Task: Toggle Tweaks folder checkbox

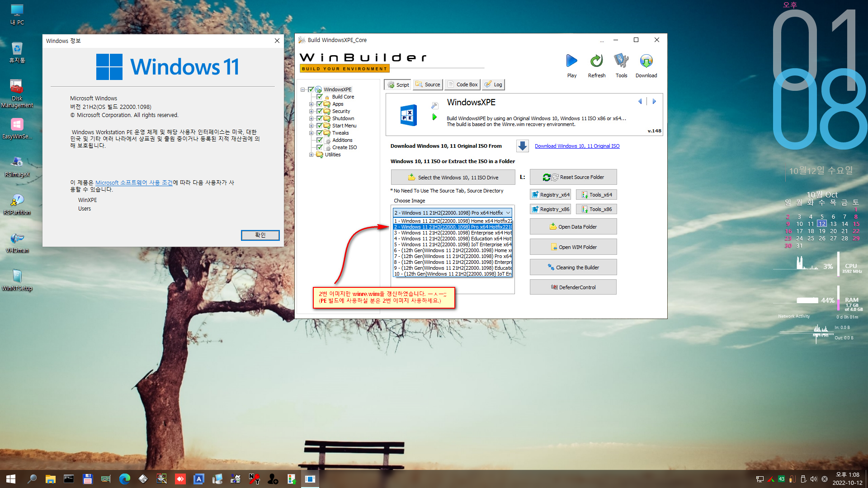Action: click(x=320, y=133)
